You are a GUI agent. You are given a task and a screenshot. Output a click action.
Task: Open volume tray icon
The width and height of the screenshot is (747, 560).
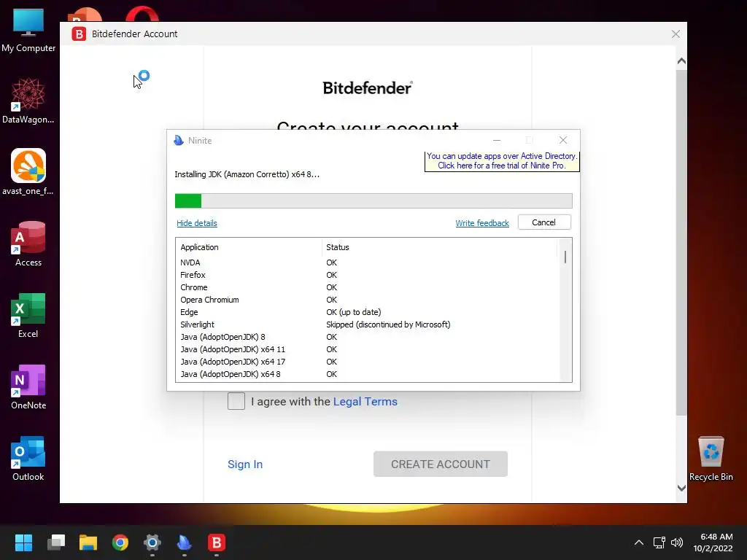tap(676, 542)
